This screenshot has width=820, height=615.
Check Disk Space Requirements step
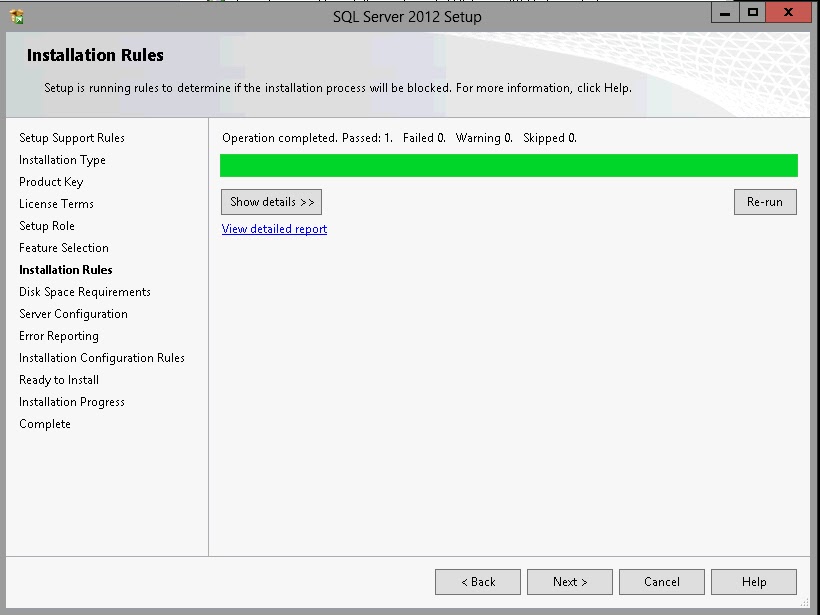click(x=84, y=291)
